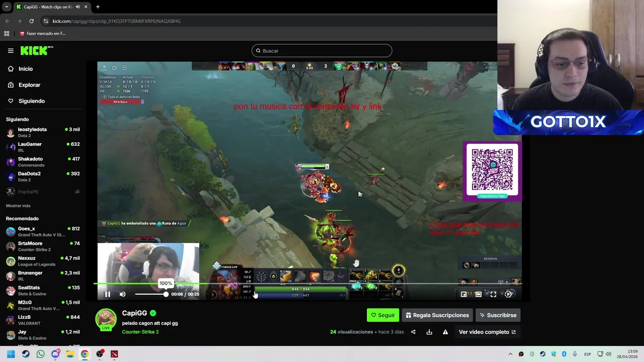
Task: Open Discord from the taskbar
Action: 55,354
